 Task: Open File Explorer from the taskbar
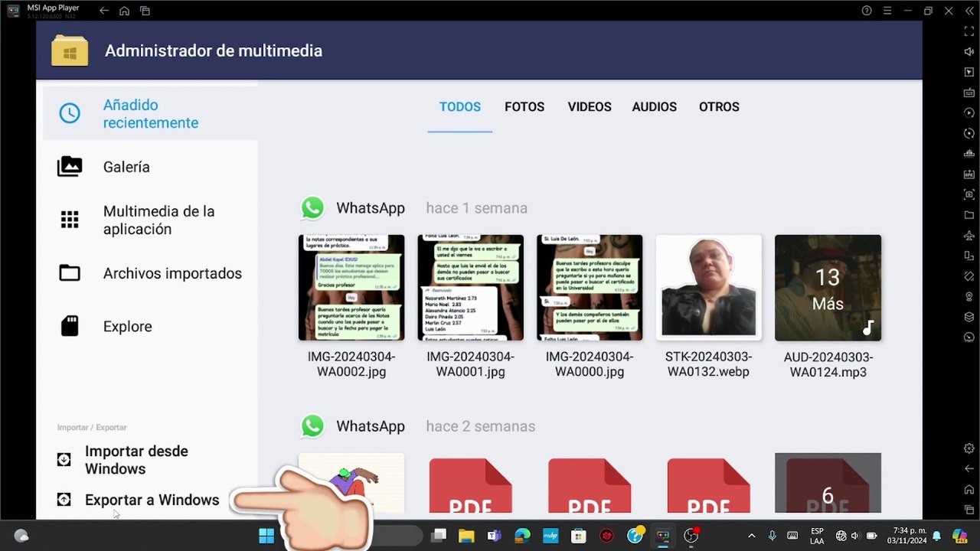466,536
